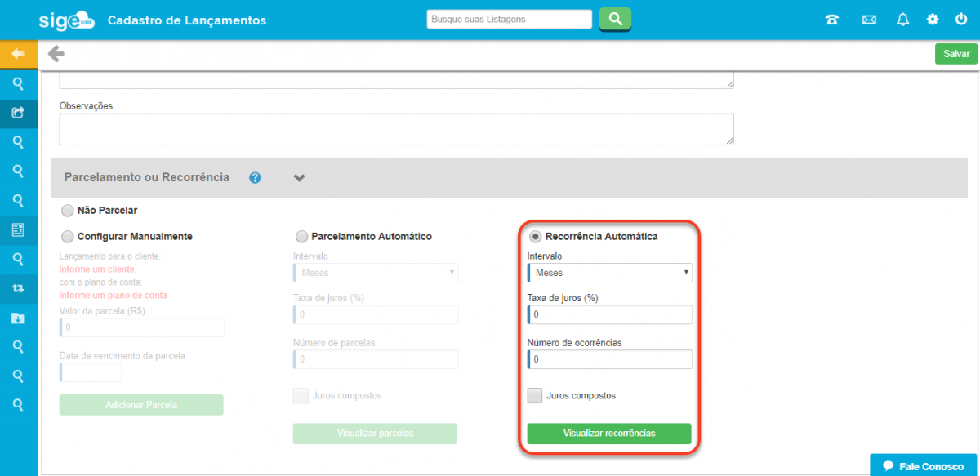Click the Data de vencimento da parcela field

point(91,372)
